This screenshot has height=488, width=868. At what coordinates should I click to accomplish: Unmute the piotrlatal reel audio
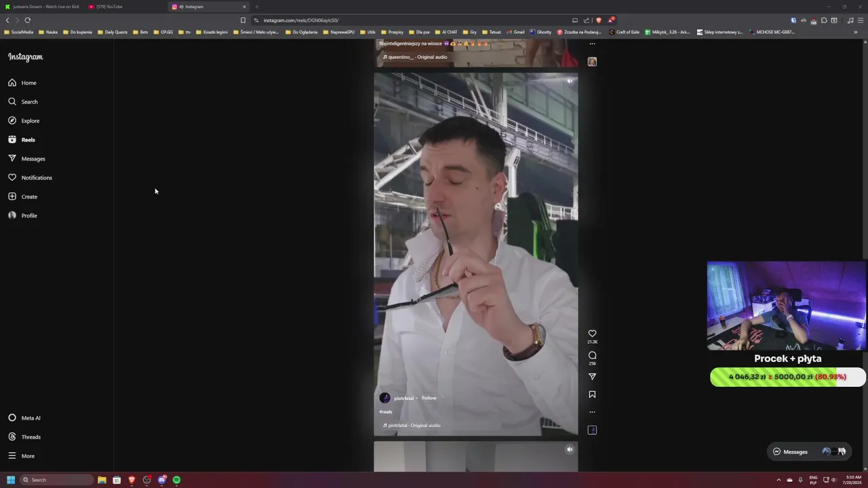point(570,81)
